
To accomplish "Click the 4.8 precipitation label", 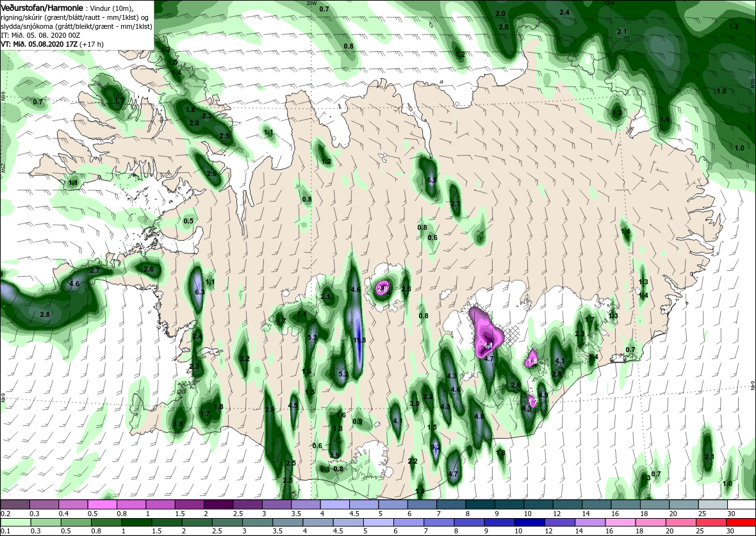I will click(x=479, y=416).
